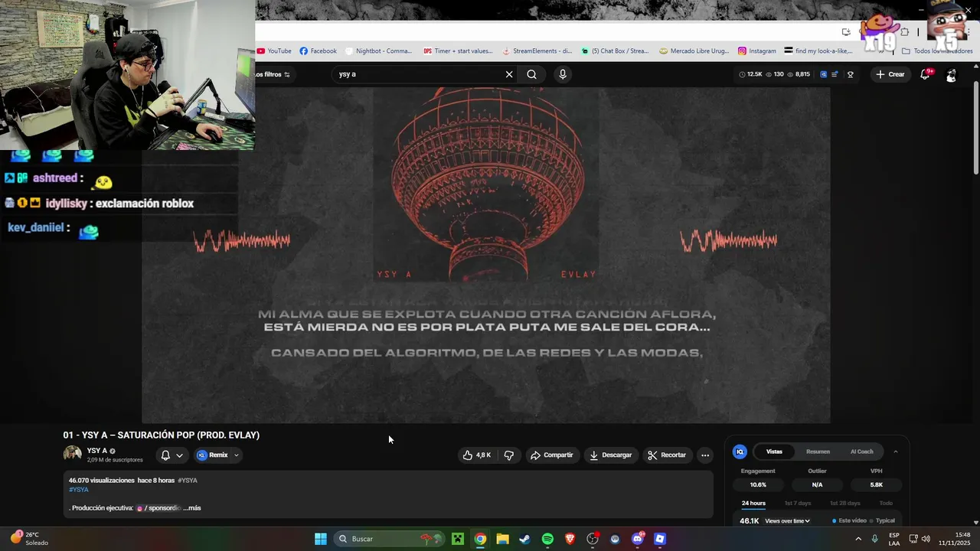Toggle Typical legend item
This screenshot has height=551, width=980.
click(882, 521)
